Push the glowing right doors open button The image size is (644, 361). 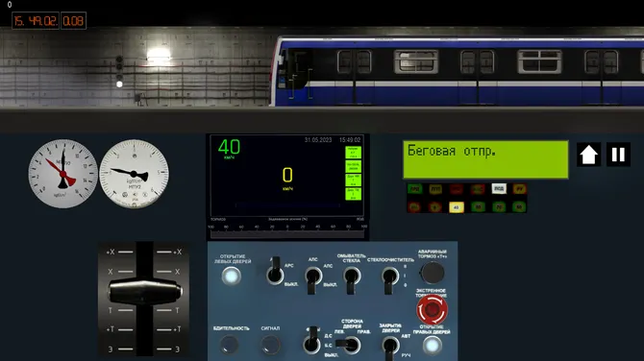click(432, 346)
